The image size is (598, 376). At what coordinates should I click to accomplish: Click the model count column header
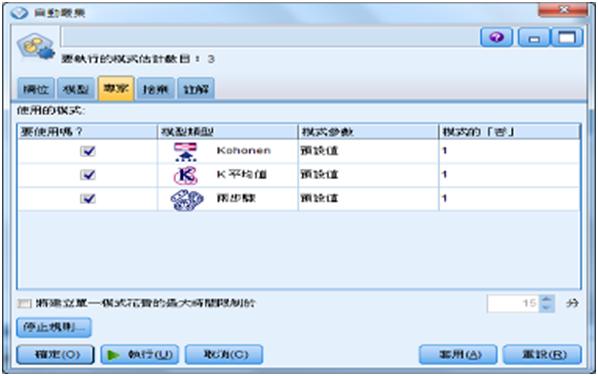pos(510,132)
